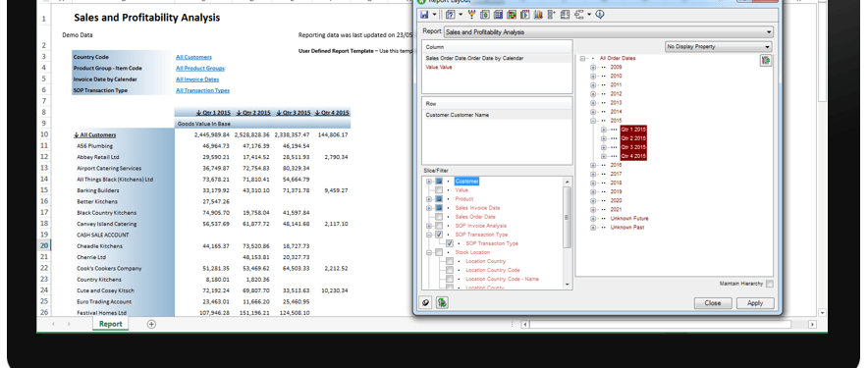Select the Barking Builders cell
The width and height of the screenshot is (868, 368).
(x=98, y=190)
